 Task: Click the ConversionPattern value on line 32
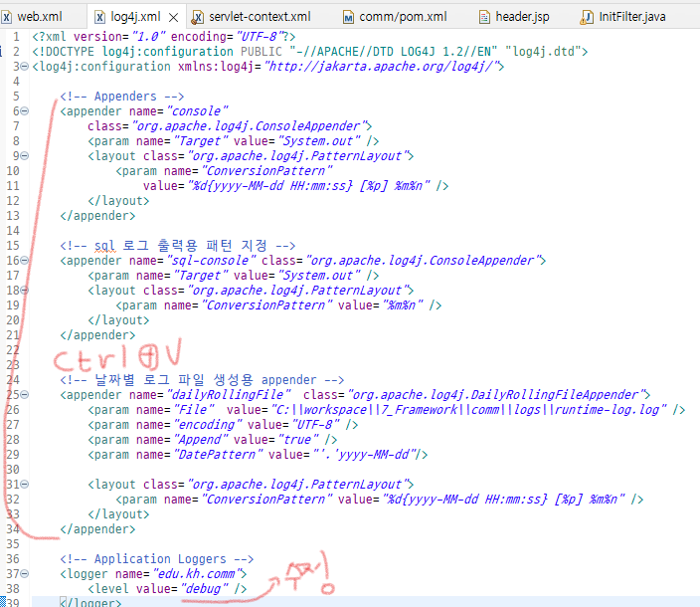pos(503,500)
